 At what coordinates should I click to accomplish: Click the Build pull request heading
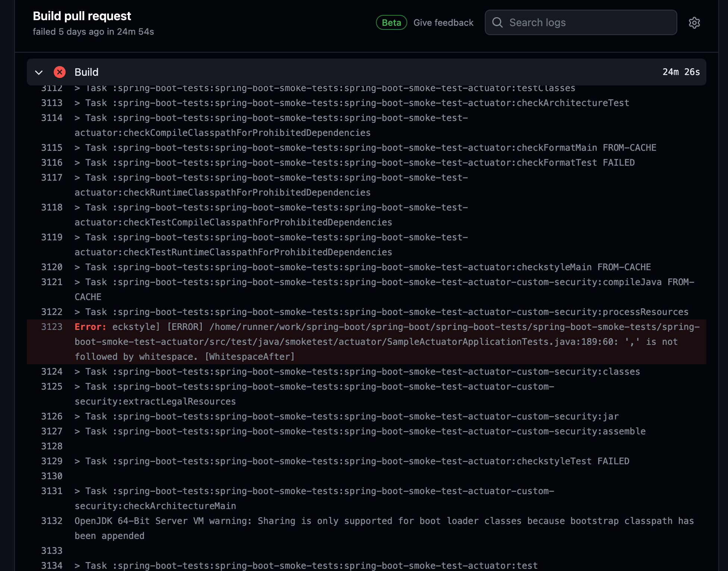tap(82, 16)
